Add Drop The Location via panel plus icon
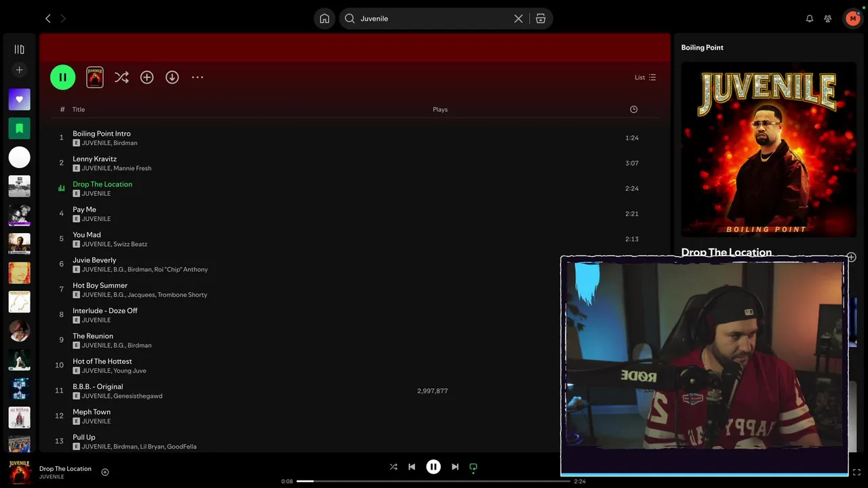This screenshot has height=488, width=868. pos(852,257)
